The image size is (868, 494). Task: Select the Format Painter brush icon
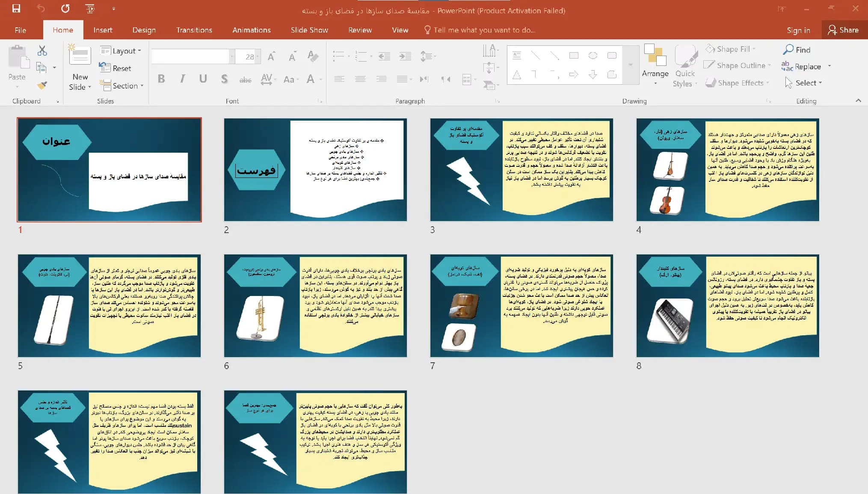42,85
